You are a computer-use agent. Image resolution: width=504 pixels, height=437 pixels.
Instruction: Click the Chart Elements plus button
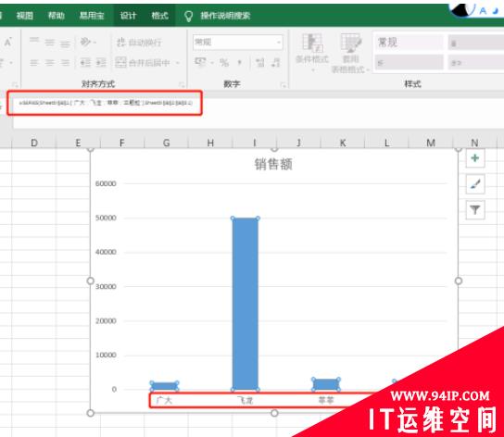475,158
